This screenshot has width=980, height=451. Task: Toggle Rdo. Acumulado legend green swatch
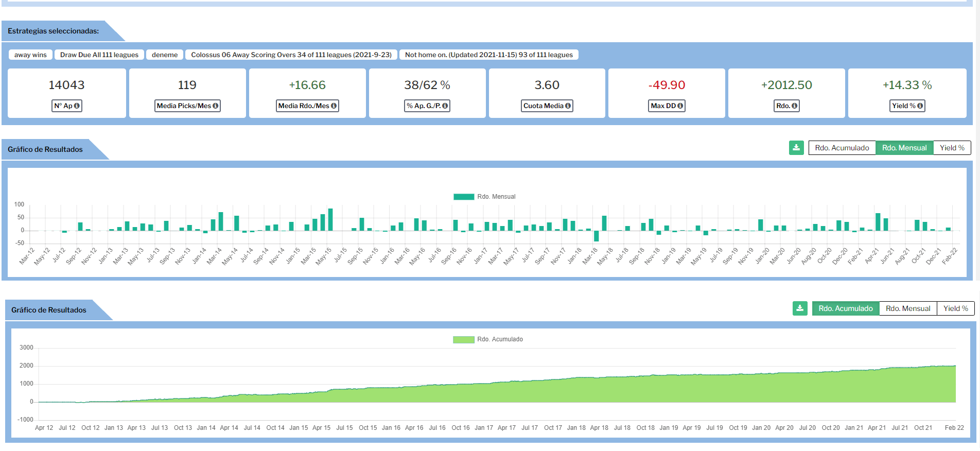463,339
